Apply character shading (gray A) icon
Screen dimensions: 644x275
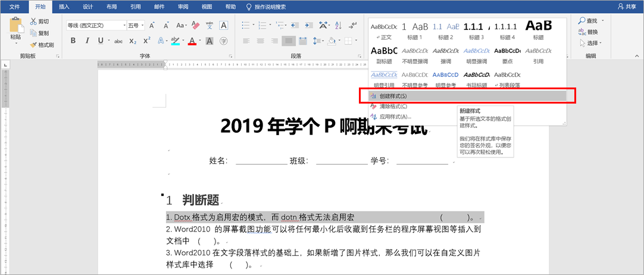[210, 40]
